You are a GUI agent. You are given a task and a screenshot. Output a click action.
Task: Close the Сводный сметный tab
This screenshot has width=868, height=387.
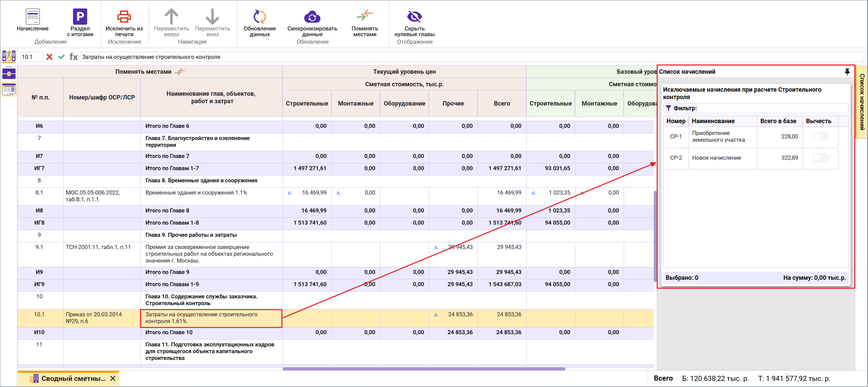[113, 379]
